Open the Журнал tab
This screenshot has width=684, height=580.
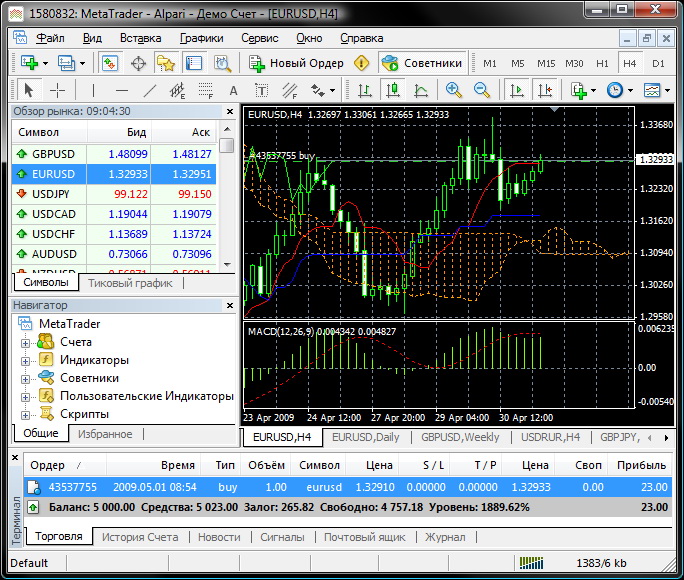tap(445, 537)
